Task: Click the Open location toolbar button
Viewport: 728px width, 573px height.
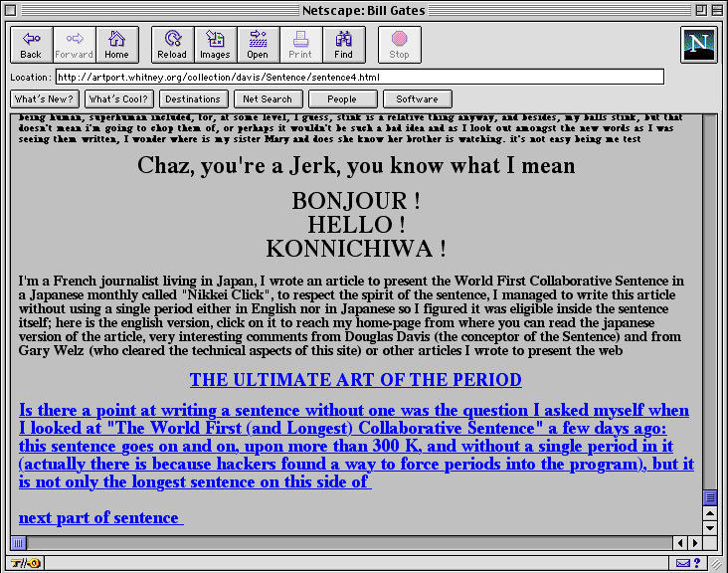Action: pyautogui.click(x=259, y=45)
